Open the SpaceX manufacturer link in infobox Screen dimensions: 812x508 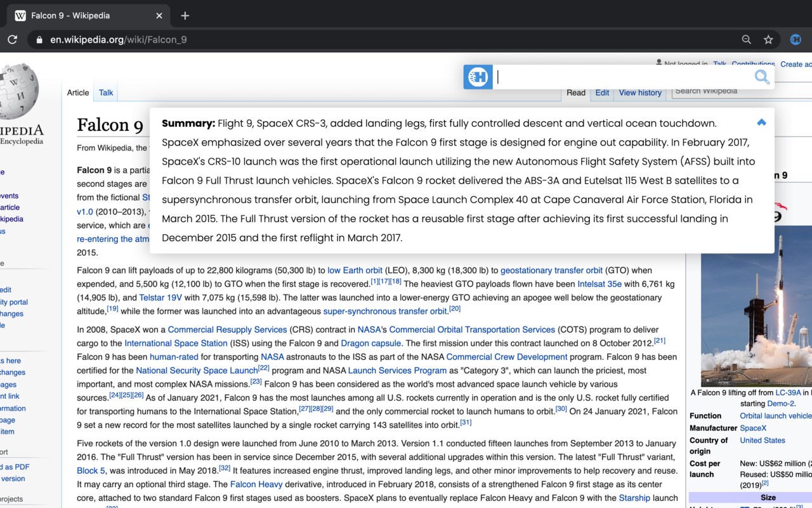click(x=753, y=428)
